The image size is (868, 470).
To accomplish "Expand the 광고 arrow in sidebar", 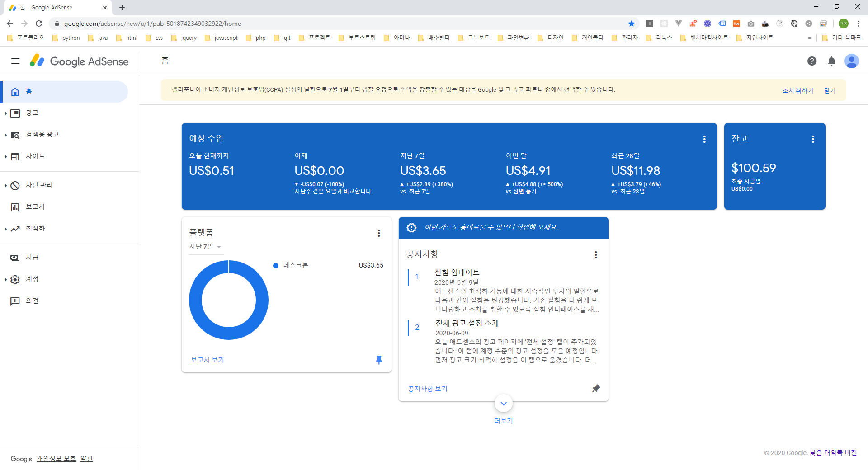I will (5, 113).
